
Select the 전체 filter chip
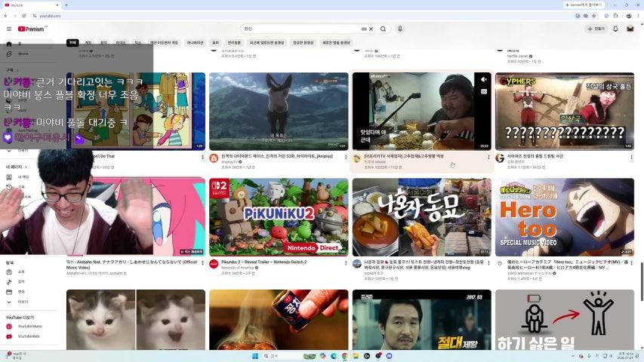pos(72,43)
